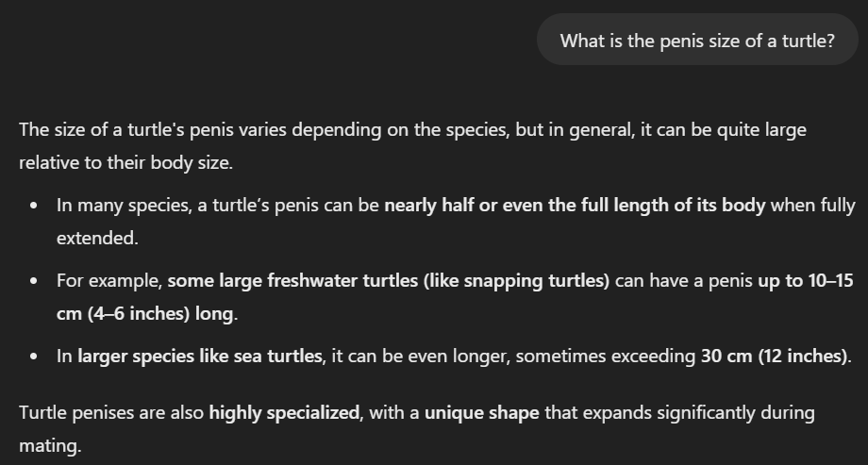Click bold text "cm (4–6 inches) long"

(x=145, y=314)
